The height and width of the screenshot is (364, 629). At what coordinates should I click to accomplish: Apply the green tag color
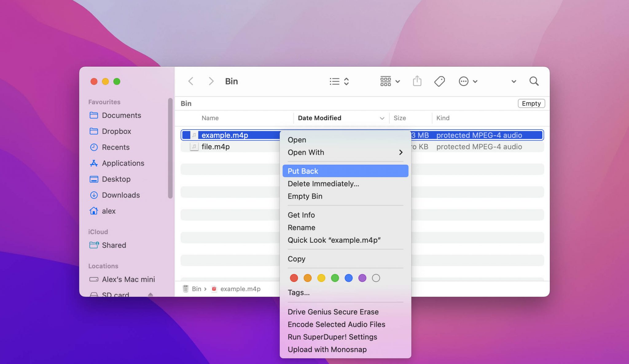[x=335, y=278]
